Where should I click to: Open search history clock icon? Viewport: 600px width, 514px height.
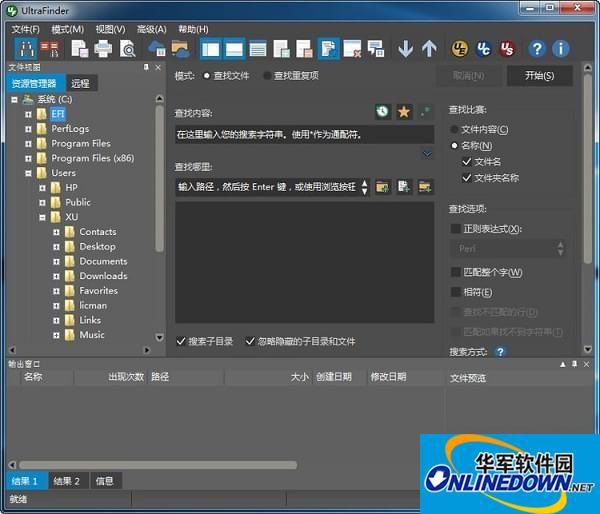(382, 112)
